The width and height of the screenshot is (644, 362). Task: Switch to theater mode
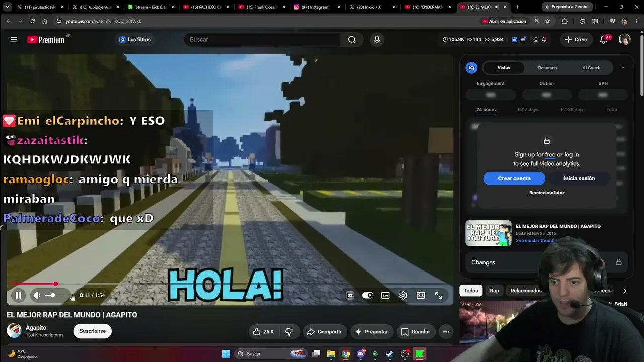pyautogui.click(x=421, y=295)
